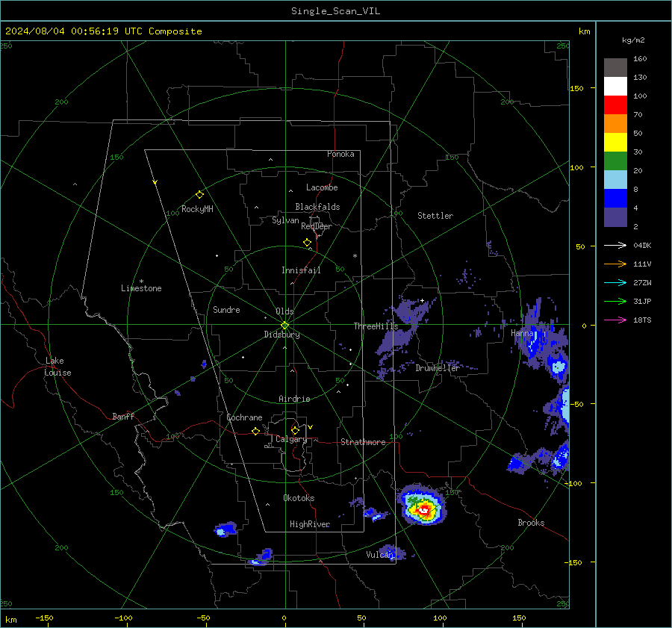The height and width of the screenshot is (628, 672).
Task: Click the Single_Scan_VIL title
Action: (x=335, y=11)
